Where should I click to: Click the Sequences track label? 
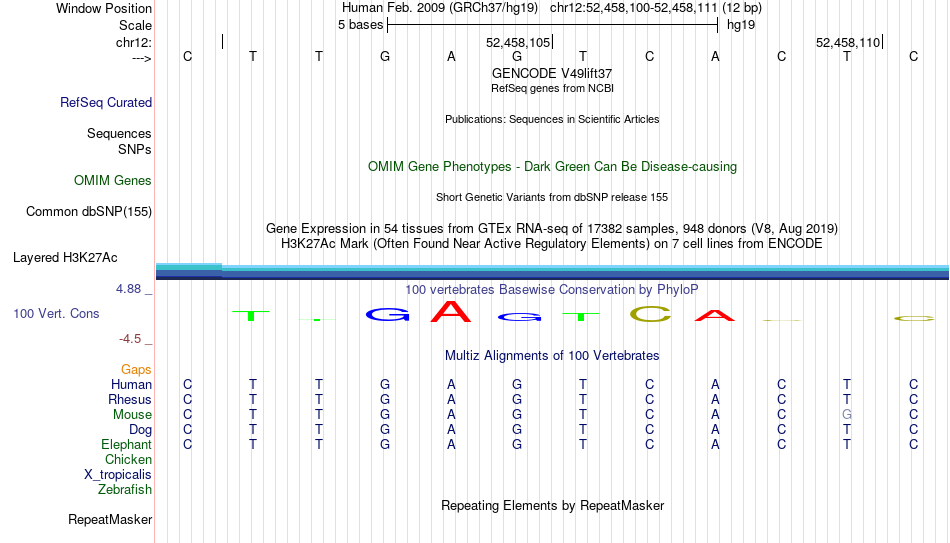coord(119,133)
